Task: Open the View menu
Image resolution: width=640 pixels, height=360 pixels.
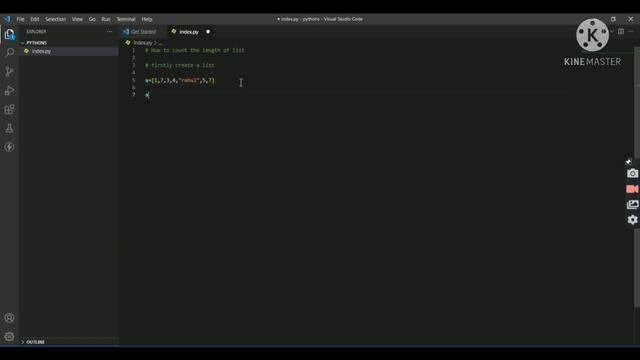Action: [77, 19]
